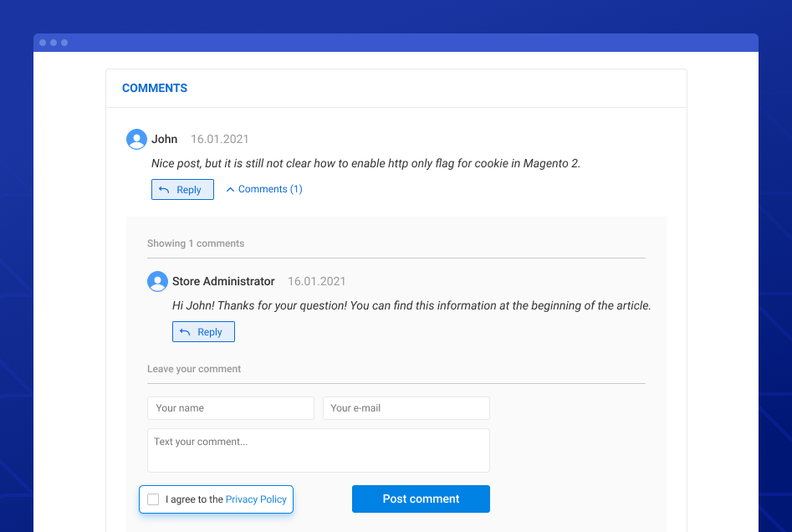This screenshot has height=532, width=792.
Task: Toggle the Comments (1) replies link
Action: 269,188
